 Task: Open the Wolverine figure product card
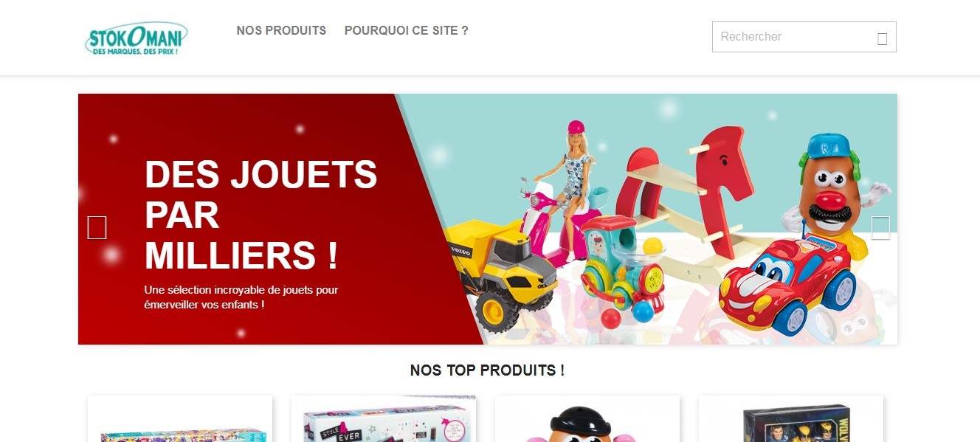(791, 418)
